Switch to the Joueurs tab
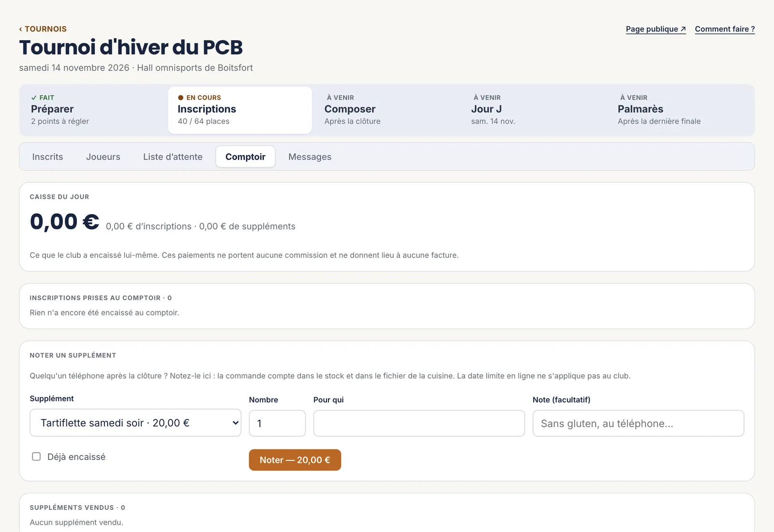 click(103, 157)
